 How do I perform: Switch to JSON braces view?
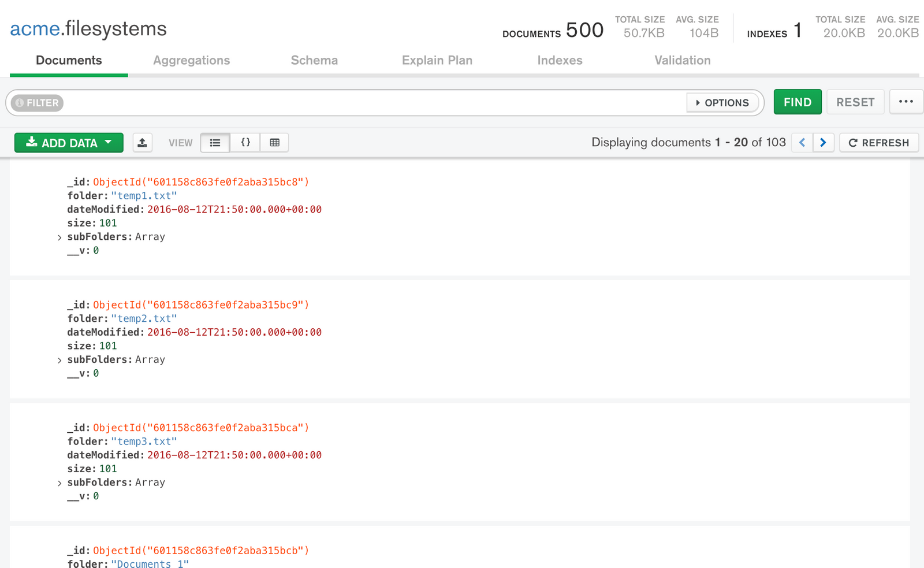pos(245,142)
